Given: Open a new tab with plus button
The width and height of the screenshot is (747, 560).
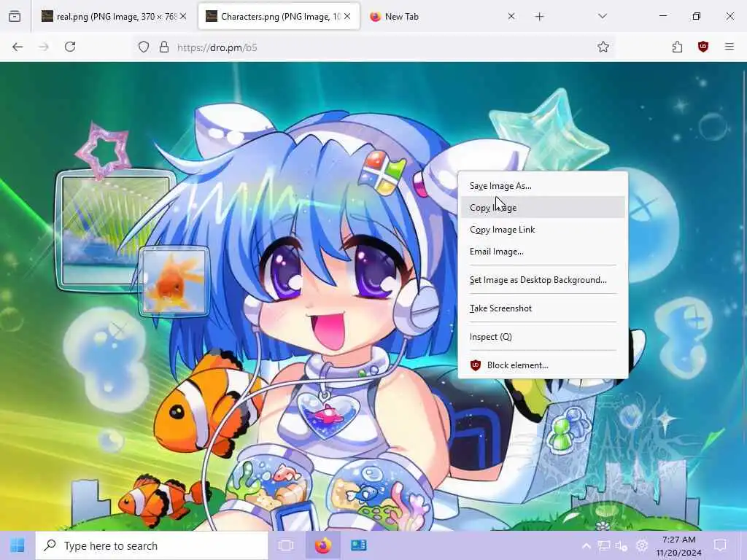Looking at the screenshot, I should point(539,16).
